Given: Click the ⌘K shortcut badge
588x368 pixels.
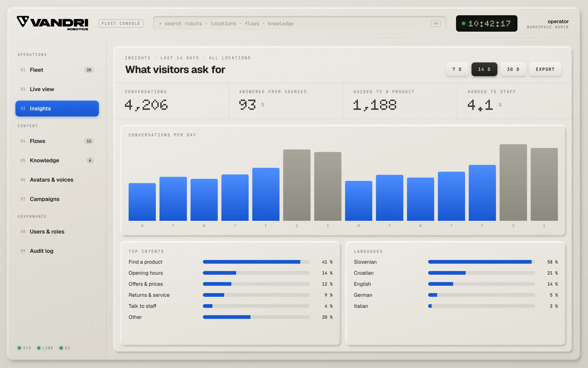Looking at the screenshot, I should (436, 23).
